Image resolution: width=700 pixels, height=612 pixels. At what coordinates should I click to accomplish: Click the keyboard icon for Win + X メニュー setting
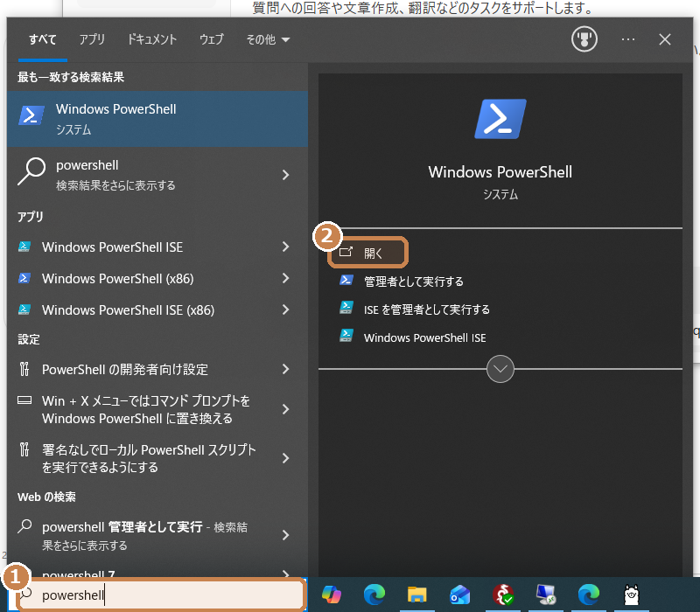(x=24, y=400)
